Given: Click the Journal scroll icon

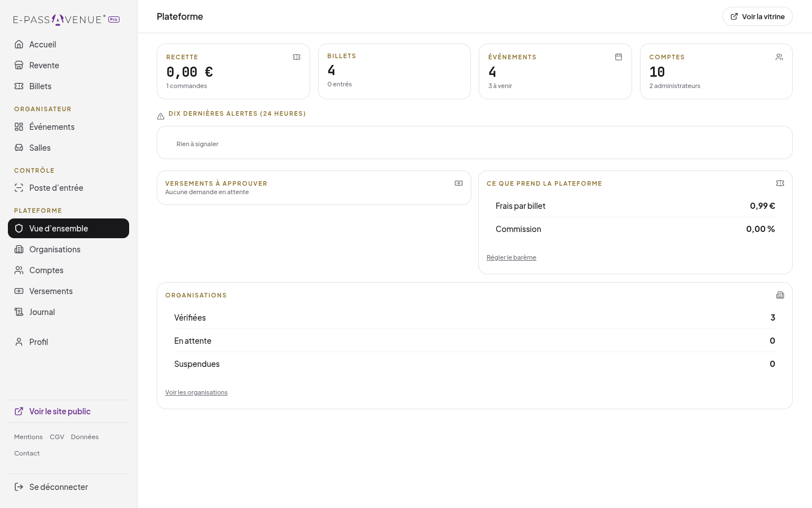Looking at the screenshot, I should (19, 312).
